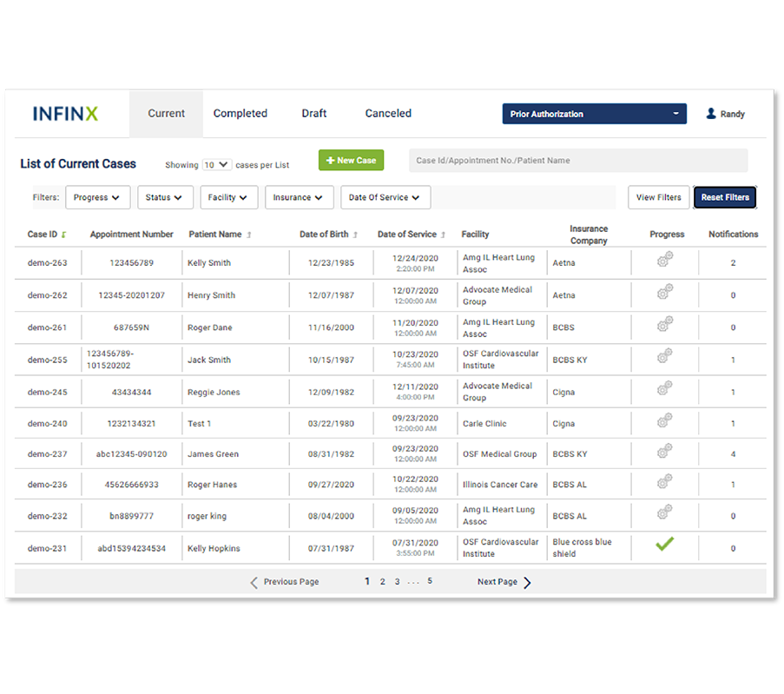Click the New Case button
The width and height of the screenshot is (784, 694).
(351, 160)
